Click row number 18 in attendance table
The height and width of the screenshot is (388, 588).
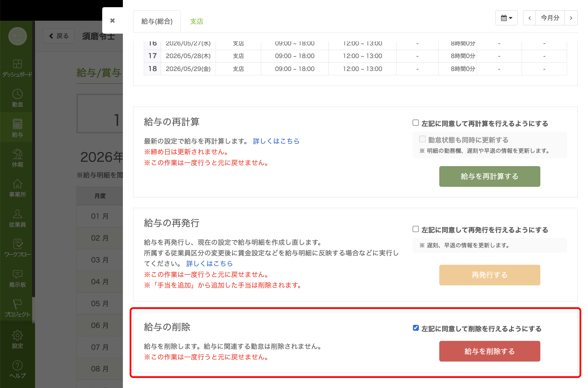coord(152,69)
